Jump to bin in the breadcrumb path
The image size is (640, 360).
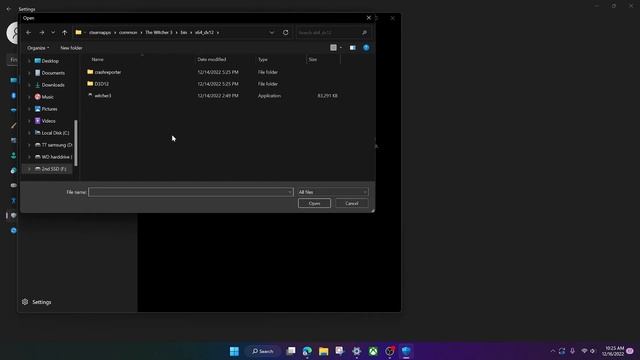pyautogui.click(x=184, y=32)
